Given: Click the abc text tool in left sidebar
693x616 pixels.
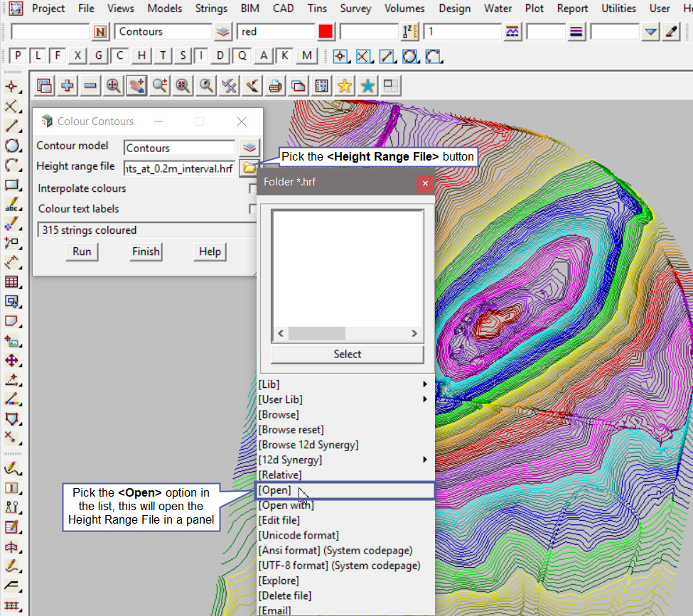Looking at the screenshot, I should [11, 205].
